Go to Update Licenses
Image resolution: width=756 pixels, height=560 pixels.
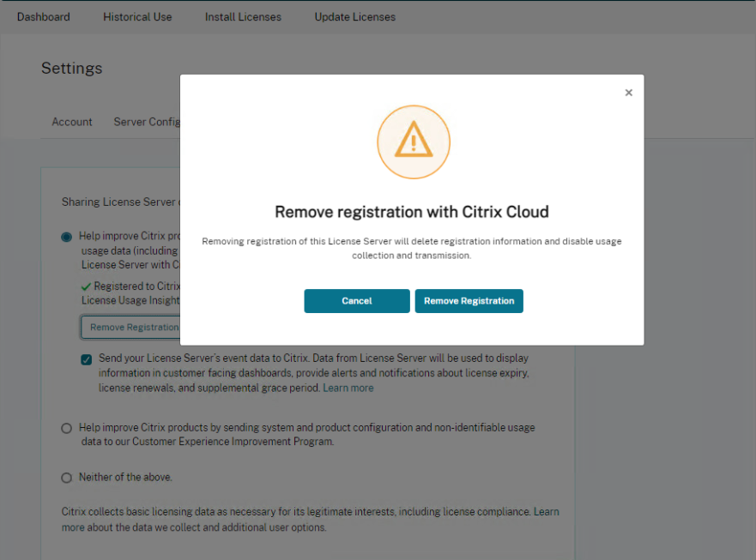click(x=354, y=16)
